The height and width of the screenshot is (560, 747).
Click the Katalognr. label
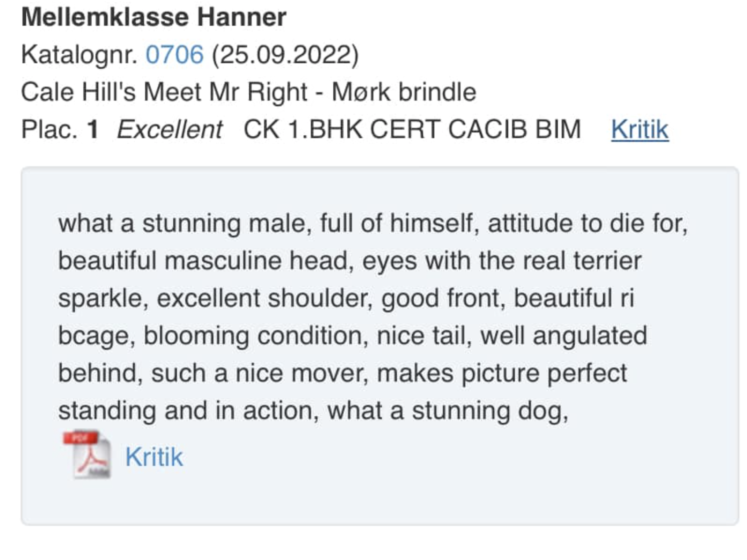[x=79, y=55]
